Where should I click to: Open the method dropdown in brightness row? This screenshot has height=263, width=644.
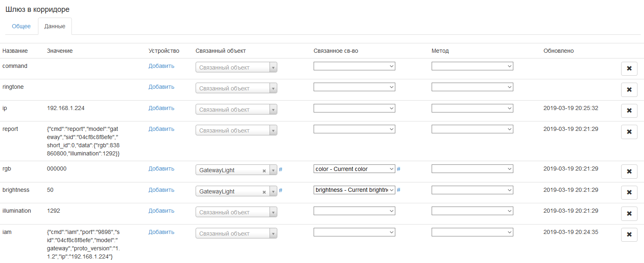coord(472,190)
